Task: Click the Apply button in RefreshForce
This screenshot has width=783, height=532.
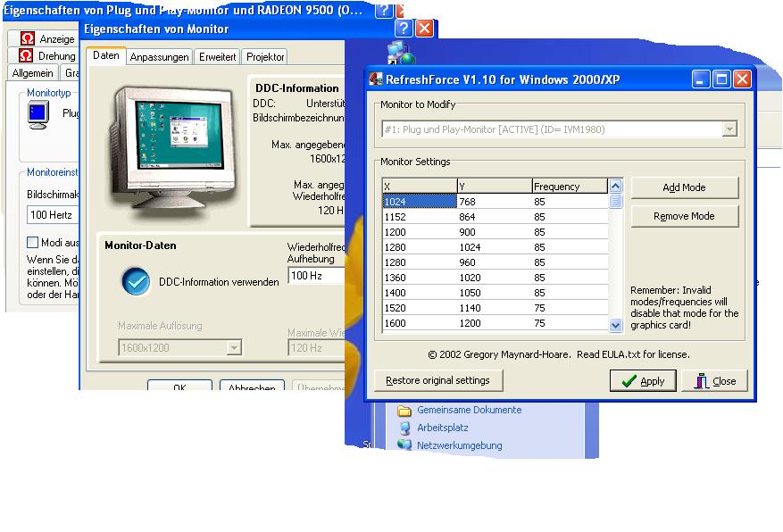Action: tap(643, 381)
